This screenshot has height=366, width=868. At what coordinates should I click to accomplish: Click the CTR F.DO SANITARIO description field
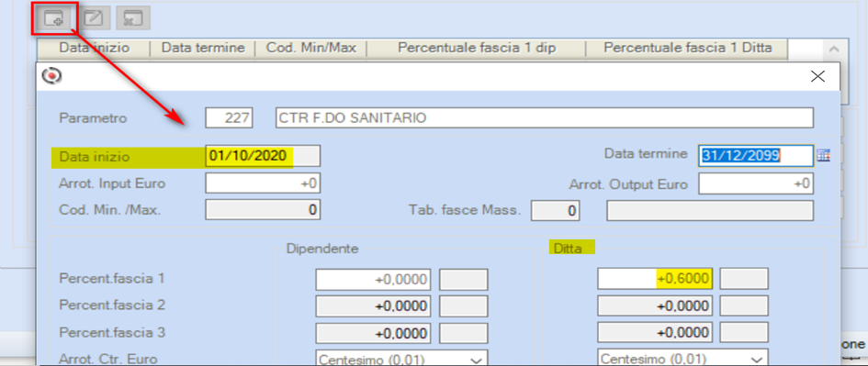[544, 117]
